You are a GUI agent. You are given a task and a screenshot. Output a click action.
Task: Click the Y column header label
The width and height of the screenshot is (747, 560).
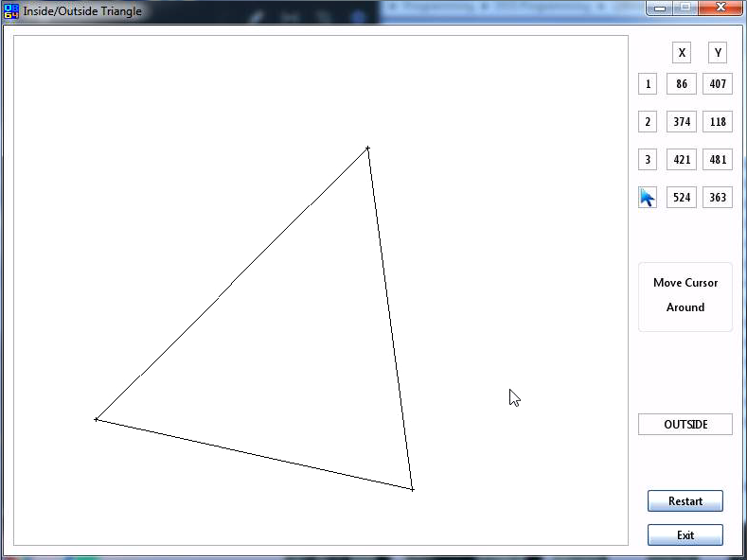point(718,53)
